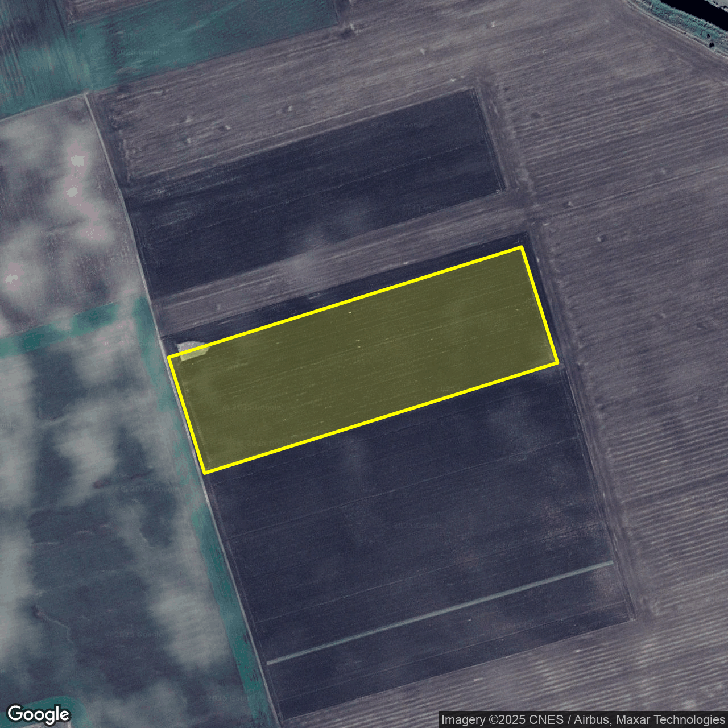
Task: Select the yellow highlighted field polygon
Action: tap(364, 359)
